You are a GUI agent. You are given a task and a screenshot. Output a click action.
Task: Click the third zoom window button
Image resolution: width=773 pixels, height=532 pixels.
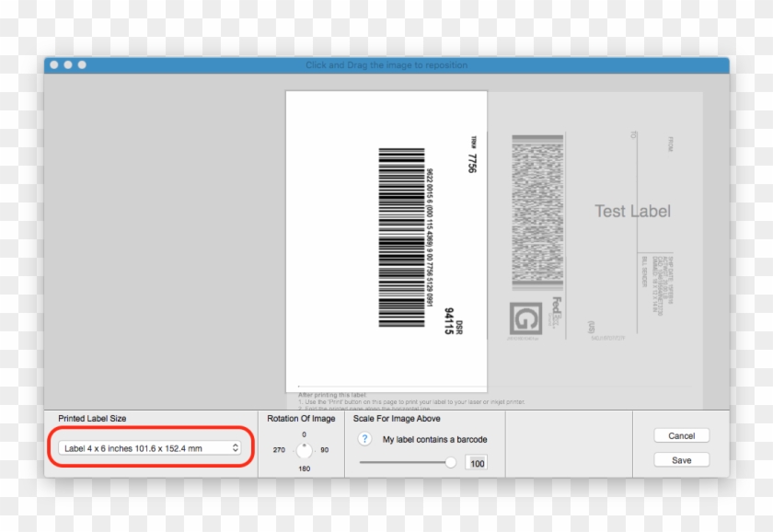pyautogui.click(x=82, y=64)
